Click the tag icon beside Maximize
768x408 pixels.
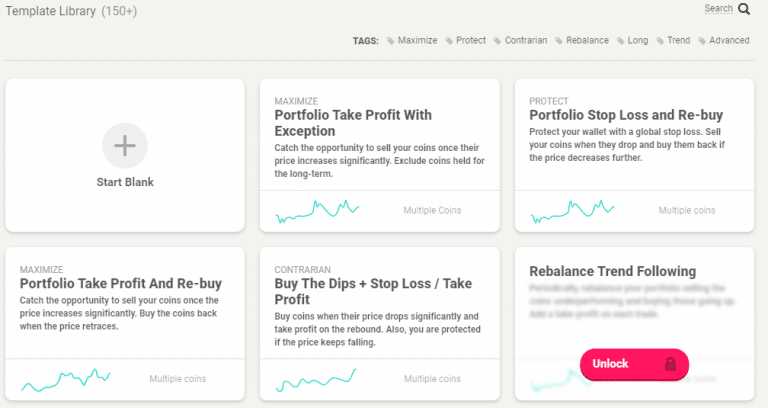pos(390,41)
